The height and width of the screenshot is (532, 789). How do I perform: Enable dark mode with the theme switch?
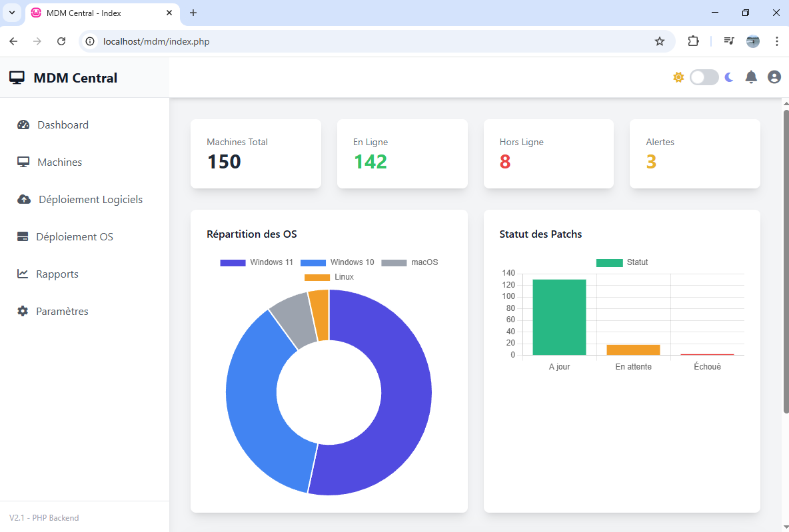click(704, 77)
